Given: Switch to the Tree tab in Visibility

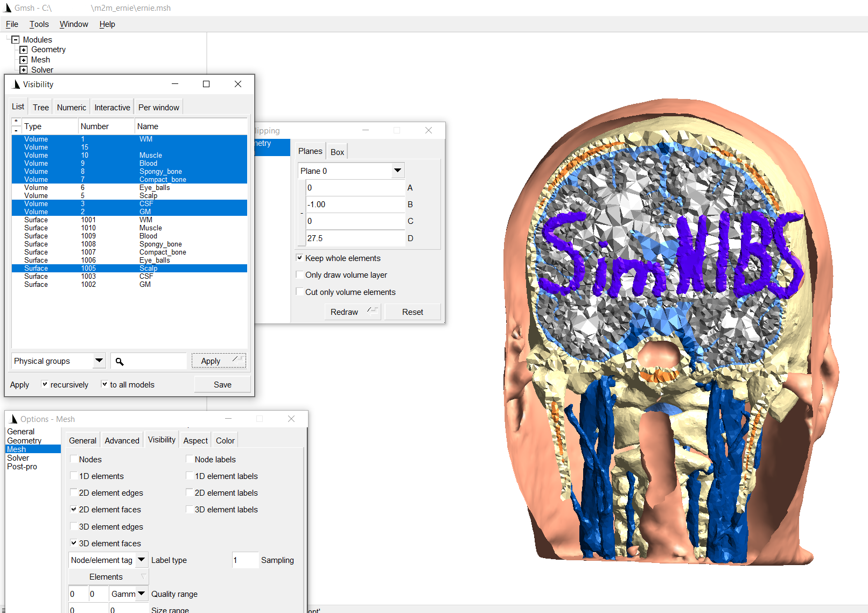Looking at the screenshot, I should [41, 107].
